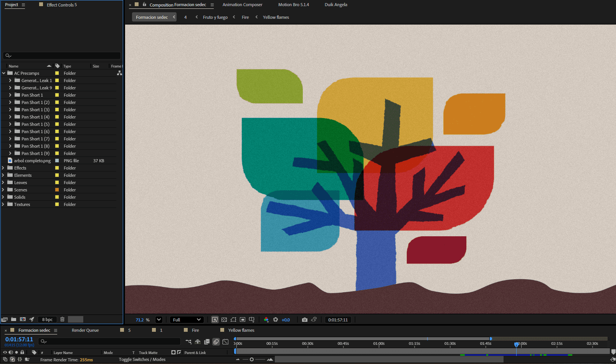Open the Full resolution dropdown
Viewport: 616px width, 364px height.
coord(187,320)
